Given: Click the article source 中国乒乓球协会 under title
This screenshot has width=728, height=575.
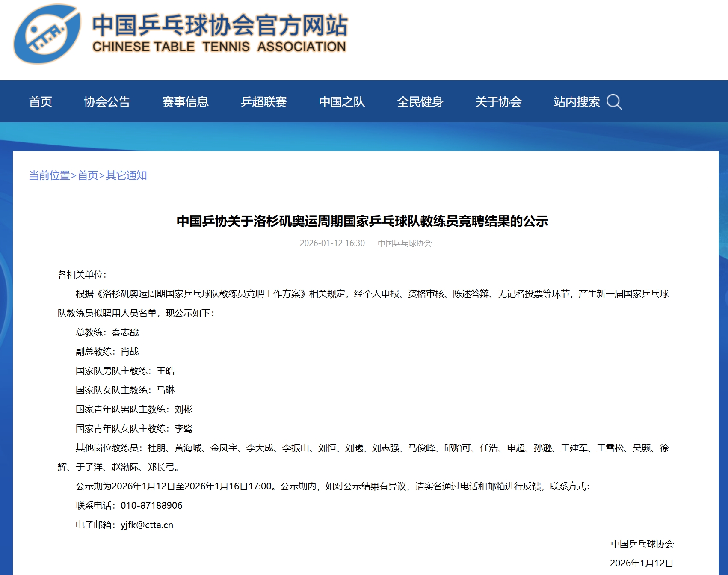Looking at the screenshot, I should 405,243.
